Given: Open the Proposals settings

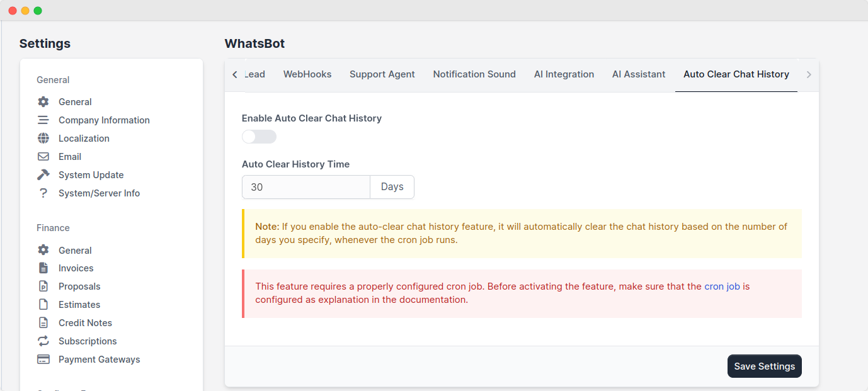Looking at the screenshot, I should point(79,286).
